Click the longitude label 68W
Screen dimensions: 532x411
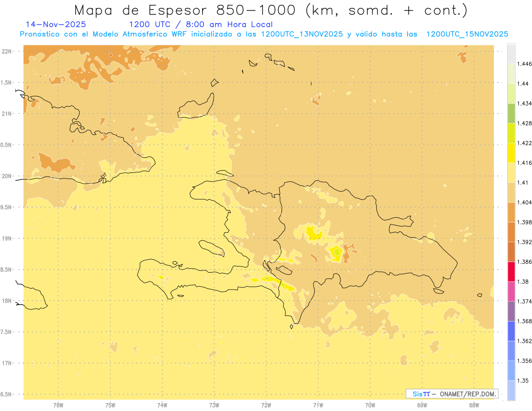(474, 405)
